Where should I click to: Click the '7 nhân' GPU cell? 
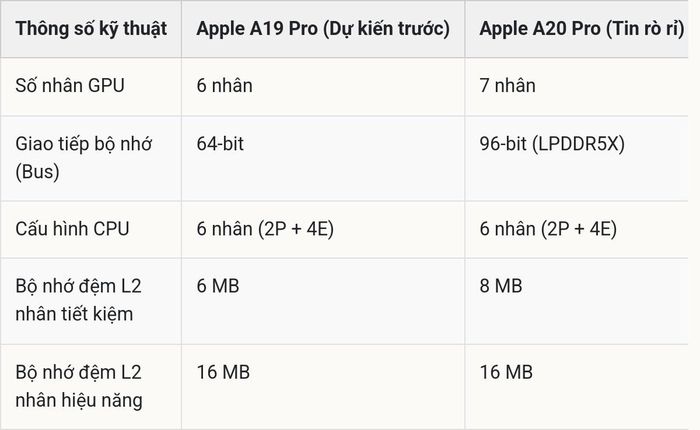[x=508, y=85]
